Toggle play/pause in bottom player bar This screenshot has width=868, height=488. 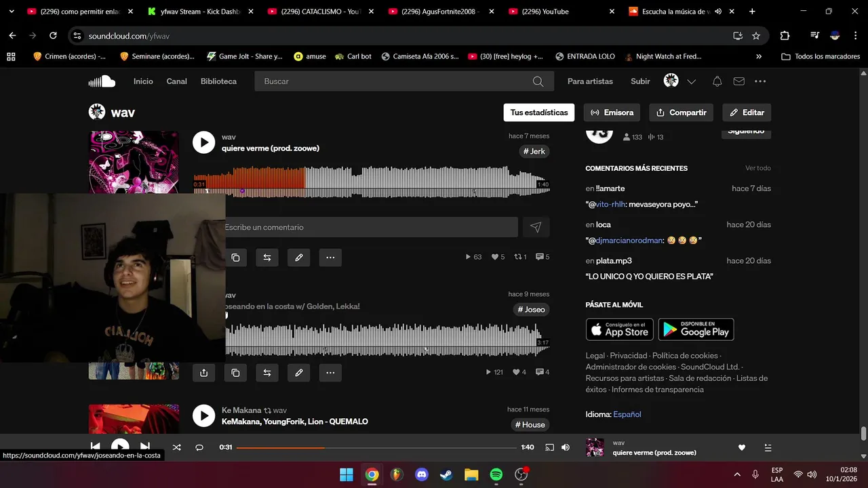point(120,447)
